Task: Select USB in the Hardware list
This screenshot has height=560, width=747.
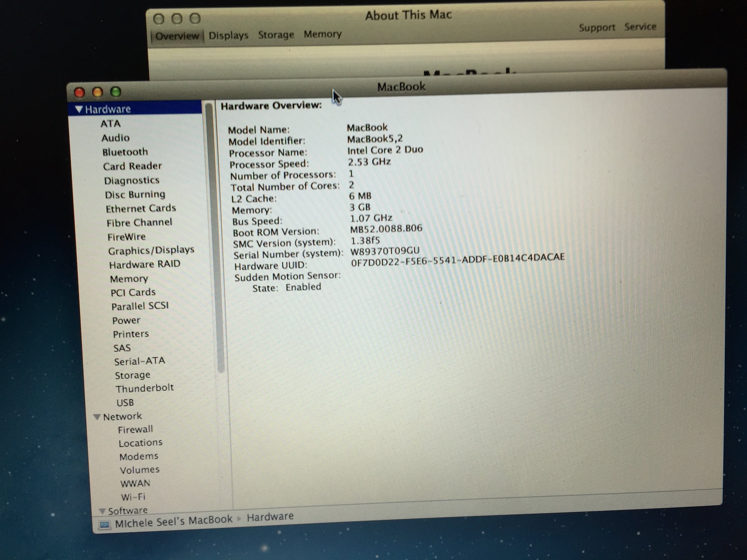Action: [x=125, y=403]
